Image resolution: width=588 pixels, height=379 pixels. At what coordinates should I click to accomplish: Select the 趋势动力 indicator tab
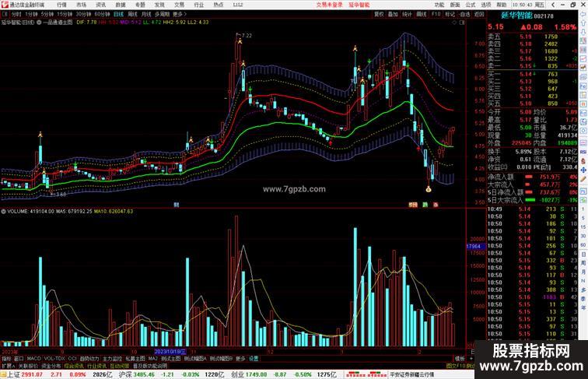pyautogui.click(x=89, y=359)
